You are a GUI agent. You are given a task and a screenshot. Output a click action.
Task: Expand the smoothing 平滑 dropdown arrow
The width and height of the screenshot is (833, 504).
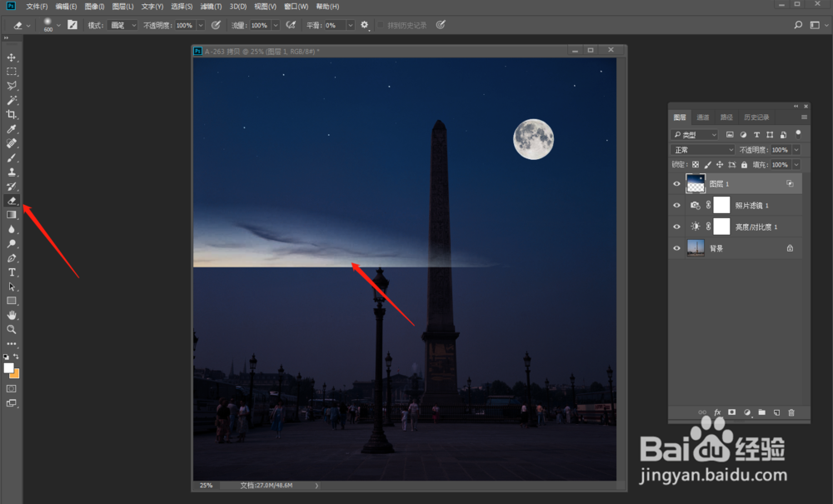(x=350, y=25)
